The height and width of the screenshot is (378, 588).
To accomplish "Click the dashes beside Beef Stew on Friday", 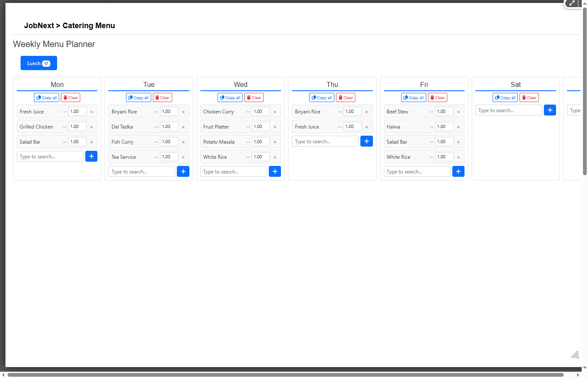I will (x=431, y=111).
